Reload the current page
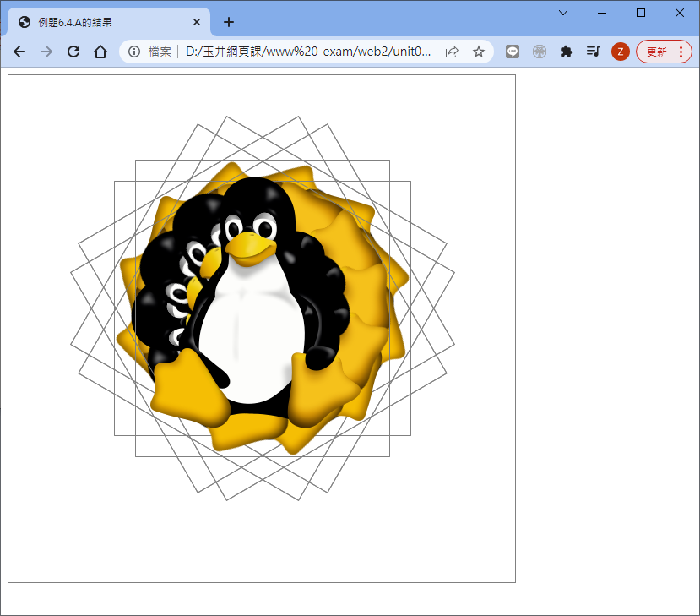This screenshot has width=700, height=616. (x=73, y=52)
